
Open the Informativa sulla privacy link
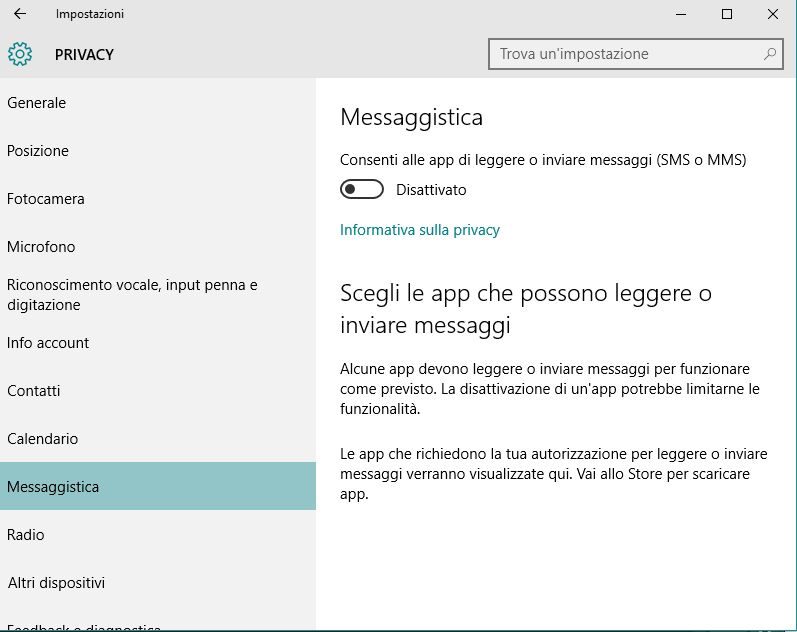tap(420, 230)
